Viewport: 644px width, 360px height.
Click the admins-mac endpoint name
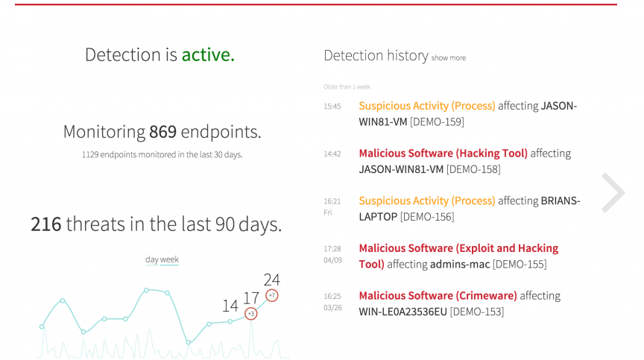tap(459, 265)
